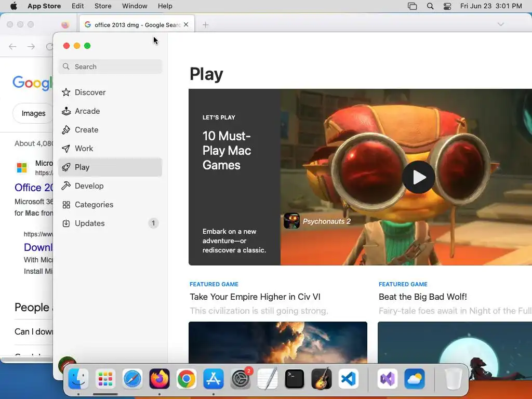Open Launchpad from the Dock
532x399 pixels.
tap(105, 379)
